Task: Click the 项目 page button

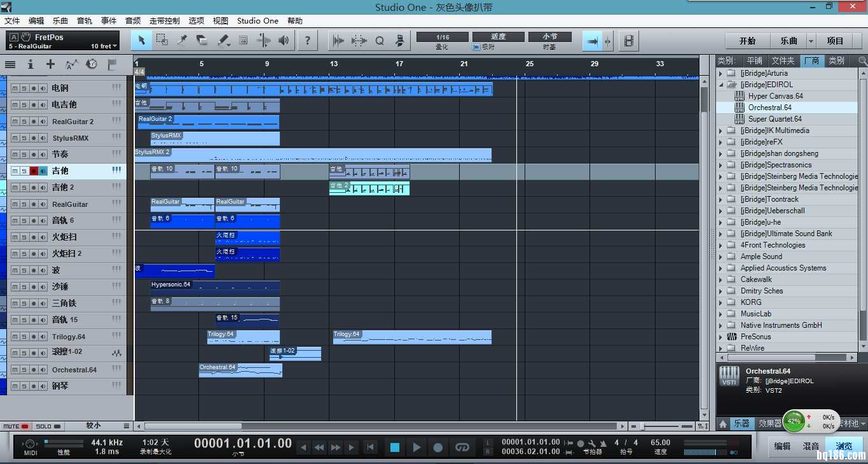Action: coord(835,41)
